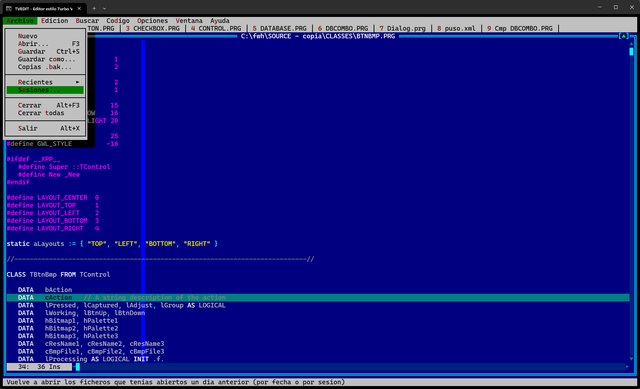The height and width of the screenshot is (389, 640).
Task: Click the DATA bAction line
Action: [45, 290]
